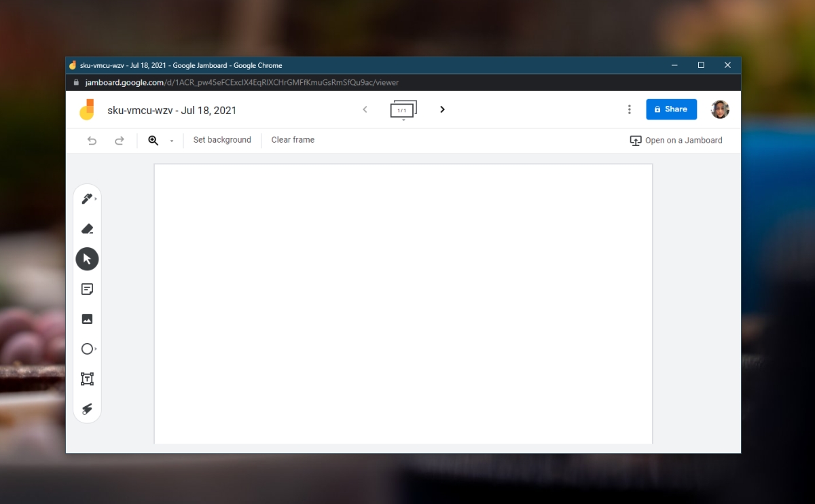Add a sticky note
Viewport: 815px width, 504px height.
(x=87, y=289)
